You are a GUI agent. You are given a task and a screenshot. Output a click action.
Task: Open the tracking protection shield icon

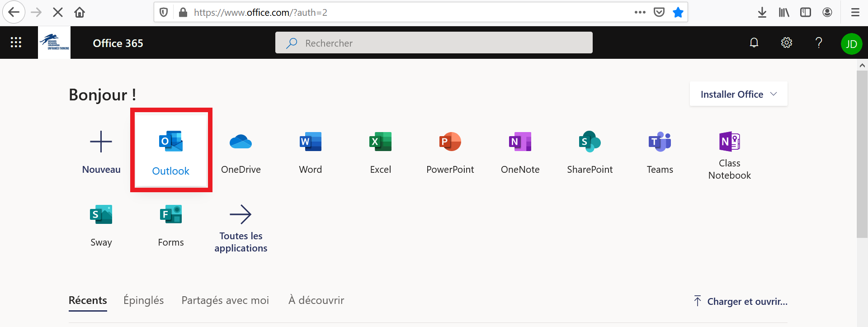tap(164, 12)
